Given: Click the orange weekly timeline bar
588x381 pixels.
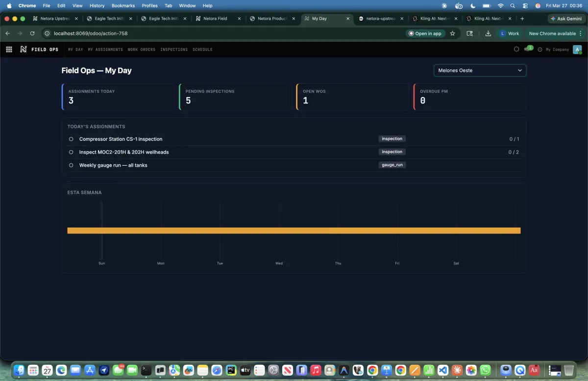Looking at the screenshot, I should coord(294,230).
